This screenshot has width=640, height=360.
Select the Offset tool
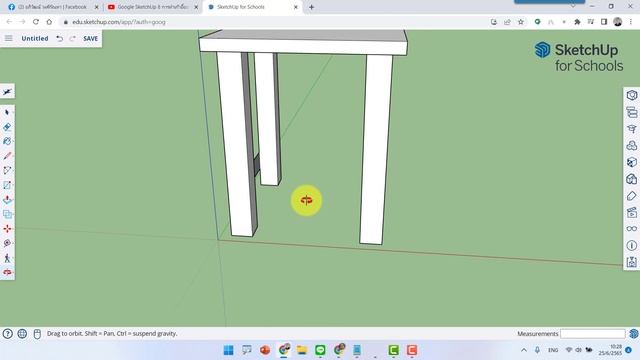[7, 214]
